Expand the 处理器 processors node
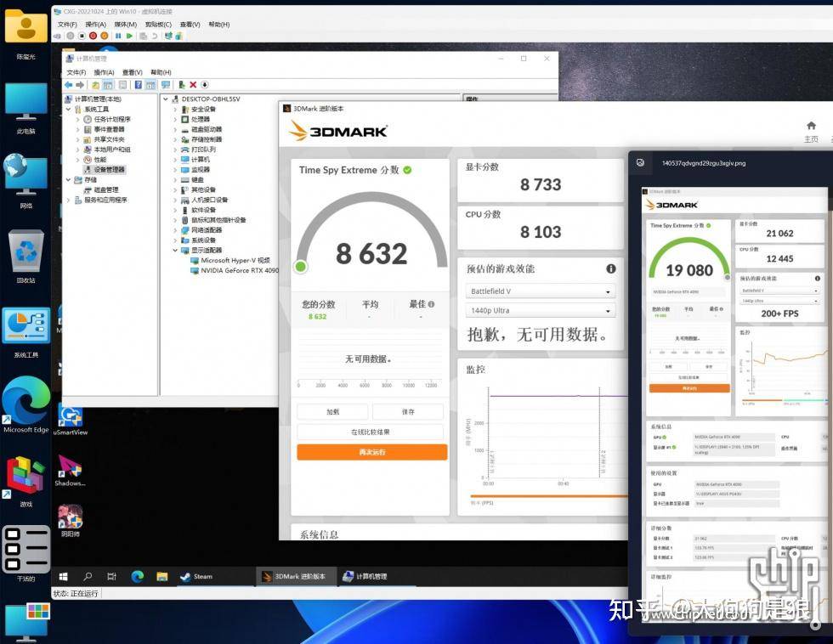 (x=175, y=120)
